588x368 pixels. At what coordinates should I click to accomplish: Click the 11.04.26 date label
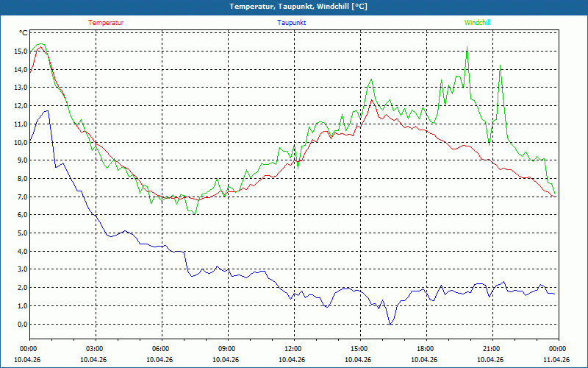[x=556, y=360]
